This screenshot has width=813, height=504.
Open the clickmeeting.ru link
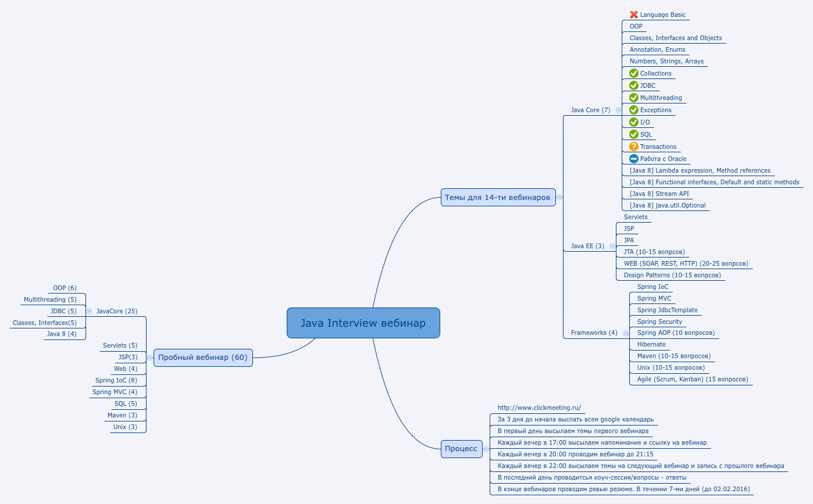coord(538,407)
